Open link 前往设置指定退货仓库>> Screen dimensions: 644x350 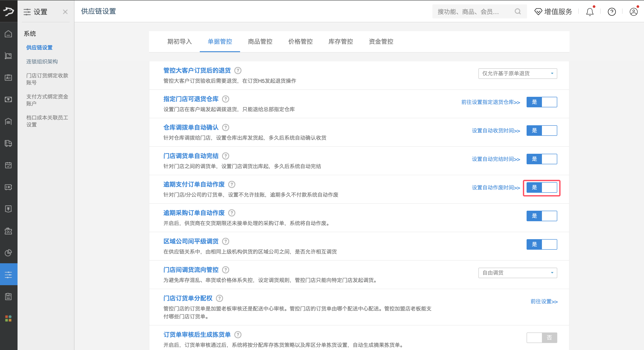click(x=490, y=102)
